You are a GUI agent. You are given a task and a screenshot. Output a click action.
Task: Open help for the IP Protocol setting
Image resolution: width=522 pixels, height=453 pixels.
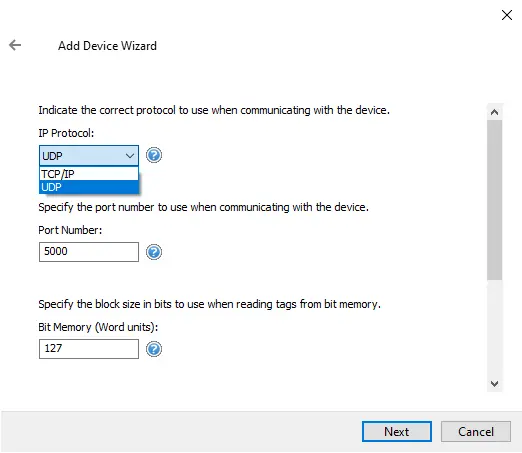click(154, 155)
